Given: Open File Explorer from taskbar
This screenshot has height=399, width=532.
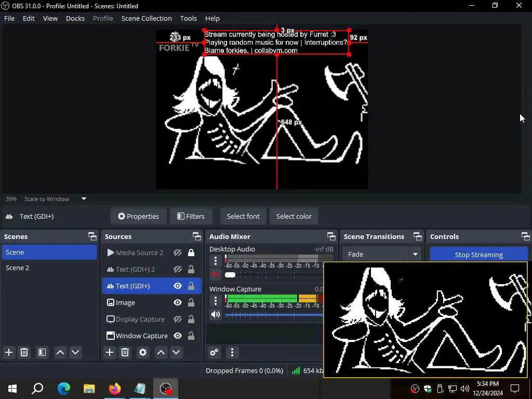Looking at the screenshot, I should coord(89,388).
